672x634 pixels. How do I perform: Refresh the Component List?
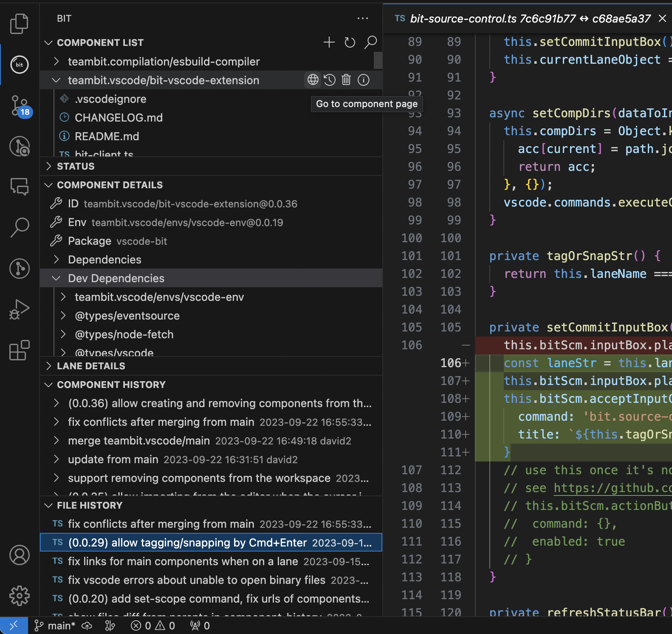(x=350, y=42)
